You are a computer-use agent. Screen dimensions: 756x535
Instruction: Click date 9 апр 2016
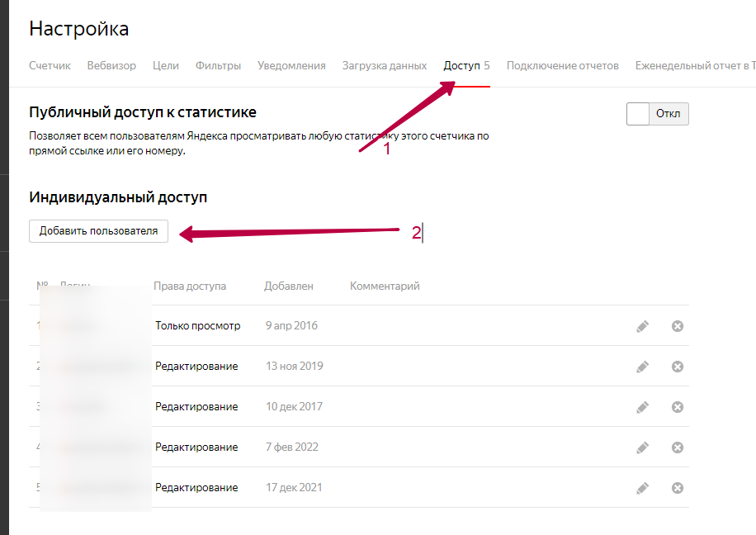pyautogui.click(x=291, y=325)
